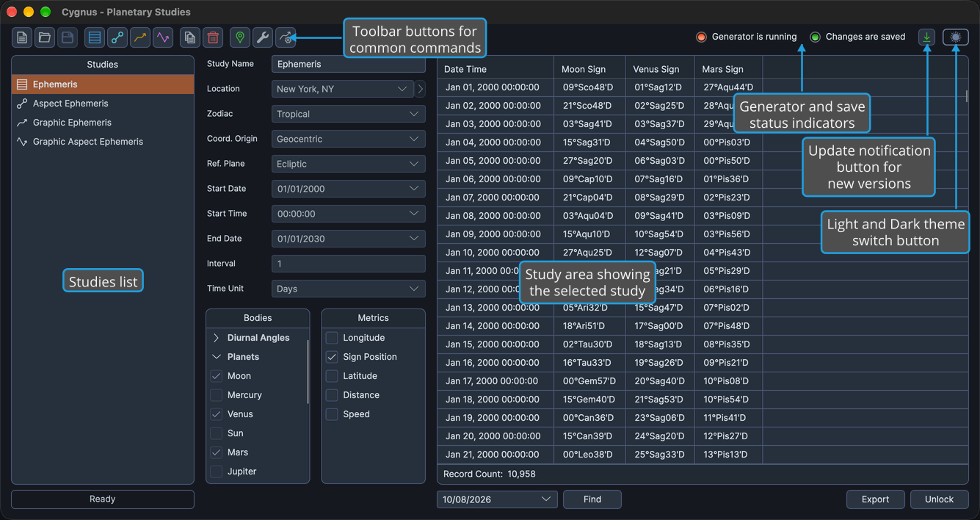Add an Aspect Ephemeris study from toolbar
The width and height of the screenshot is (980, 520).
tap(117, 37)
